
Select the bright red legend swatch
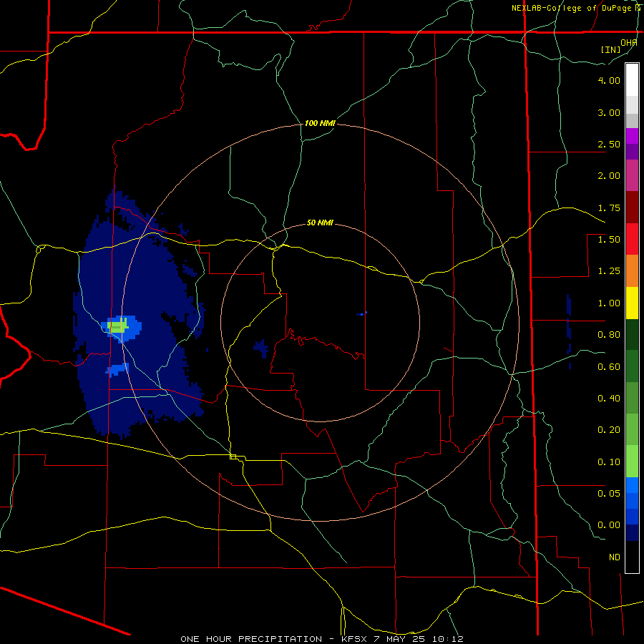coord(632,239)
